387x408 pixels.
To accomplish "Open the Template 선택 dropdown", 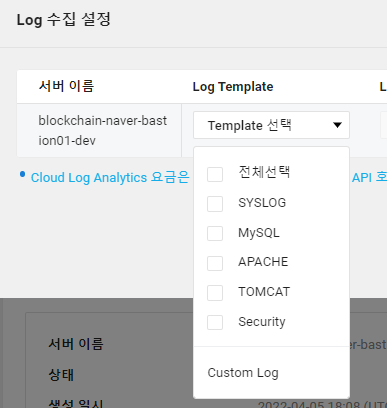I will (x=271, y=125).
